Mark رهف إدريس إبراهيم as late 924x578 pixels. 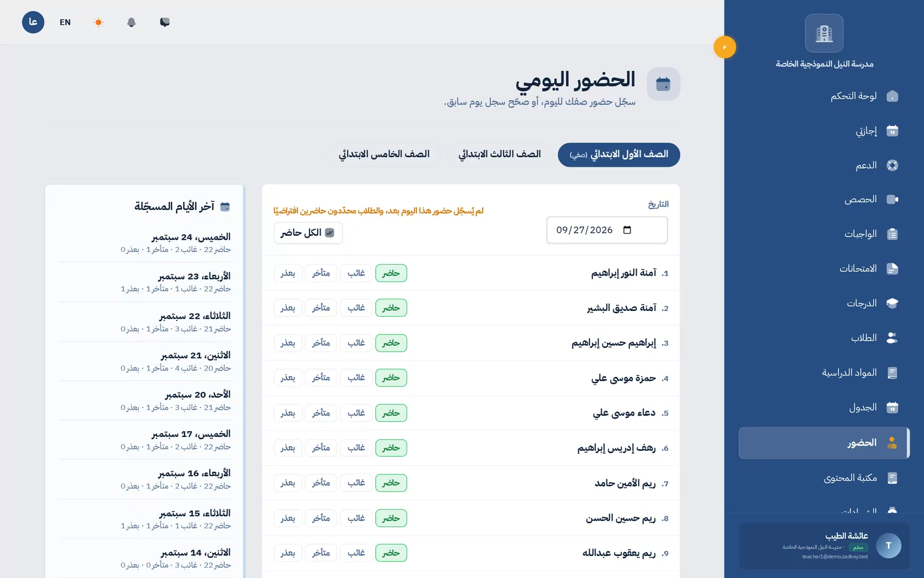point(321,448)
